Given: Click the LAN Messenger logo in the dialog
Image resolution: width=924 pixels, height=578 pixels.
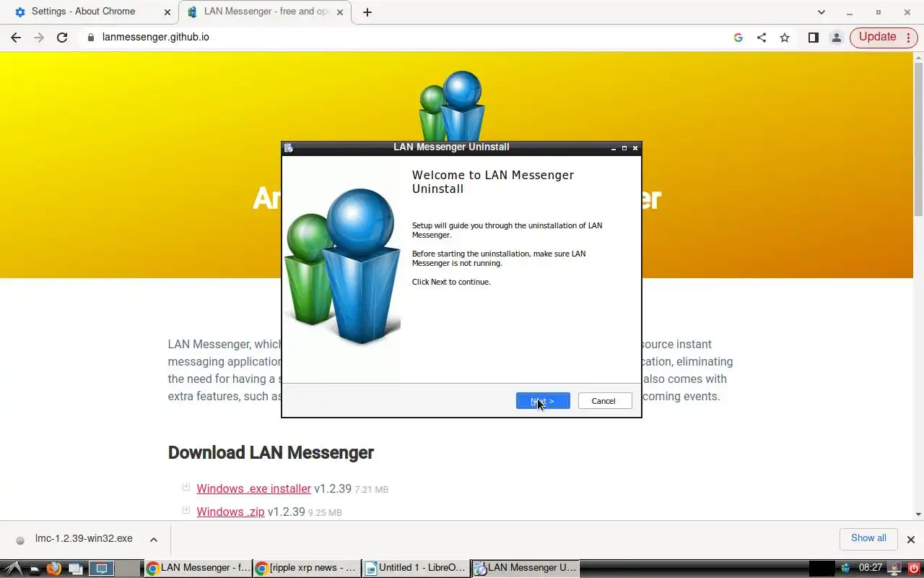Looking at the screenshot, I should coord(342,266).
